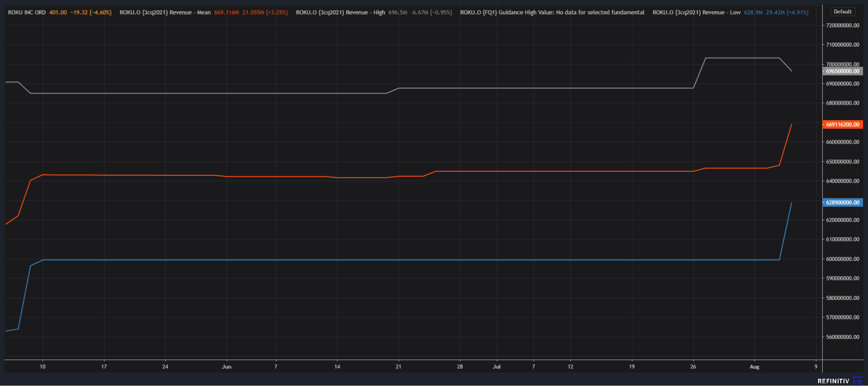Click the 660000000.00 axis label
868x386 pixels.
843,142
